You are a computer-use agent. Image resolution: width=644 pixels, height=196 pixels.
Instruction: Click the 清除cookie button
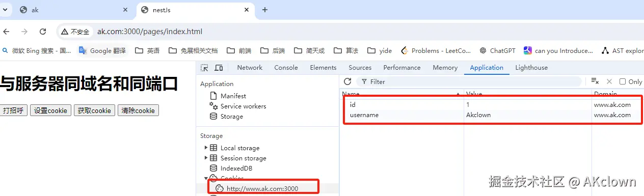pyautogui.click(x=138, y=110)
